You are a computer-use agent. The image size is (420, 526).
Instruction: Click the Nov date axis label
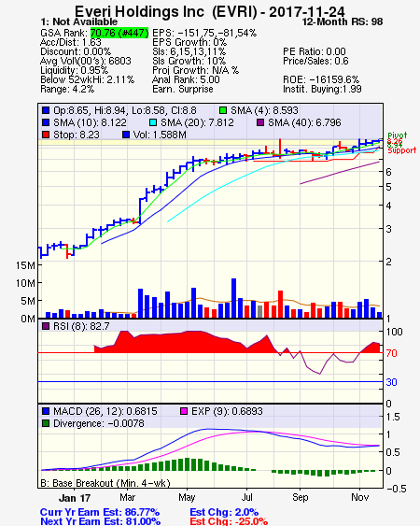coord(360,497)
